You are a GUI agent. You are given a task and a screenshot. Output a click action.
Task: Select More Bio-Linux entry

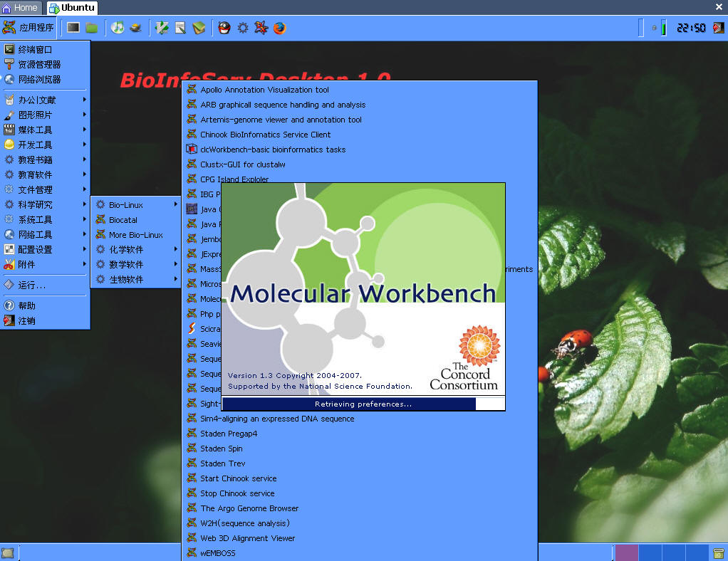tap(136, 235)
